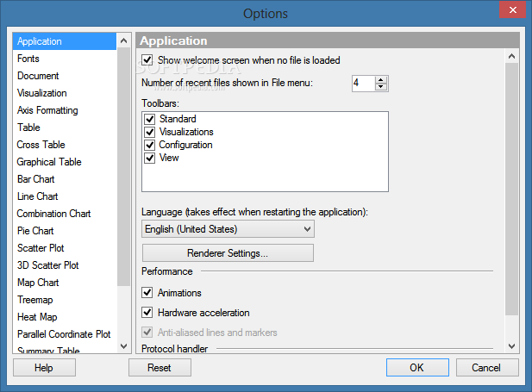Uncheck the Visualizations toolbar
The image size is (532, 392).
pyautogui.click(x=150, y=132)
